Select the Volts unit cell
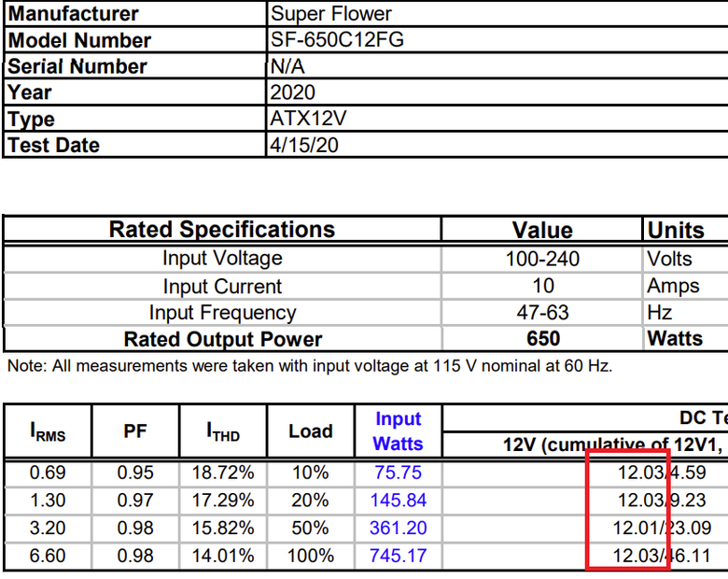Image resolution: width=728 pixels, height=579 pixels. pyautogui.click(x=669, y=259)
